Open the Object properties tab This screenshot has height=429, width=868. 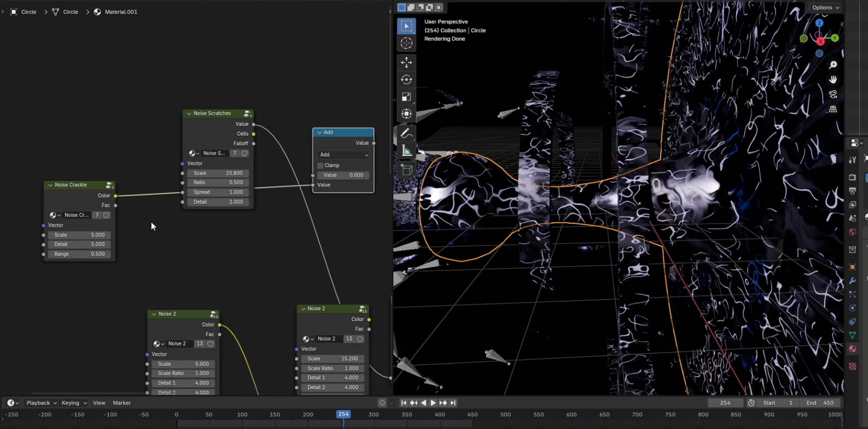pyautogui.click(x=852, y=266)
